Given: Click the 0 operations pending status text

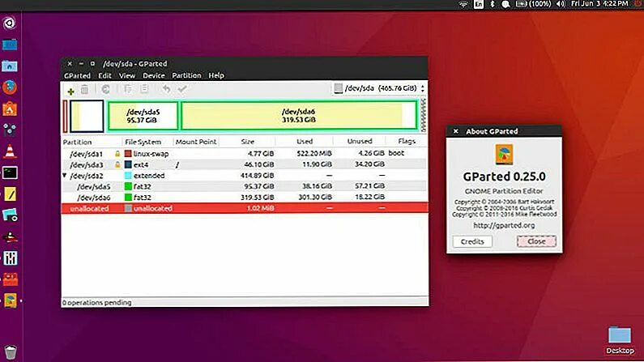Looking at the screenshot, I should (x=97, y=303).
